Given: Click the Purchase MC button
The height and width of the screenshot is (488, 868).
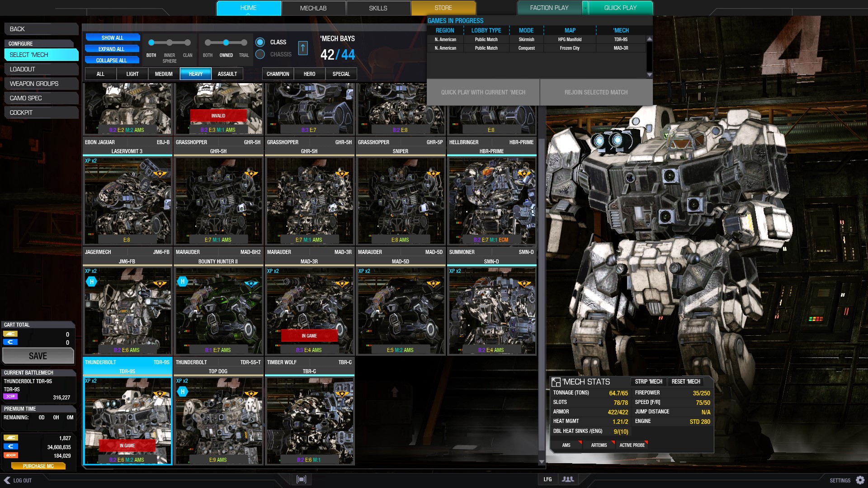Looking at the screenshot, I should point(38,466).
